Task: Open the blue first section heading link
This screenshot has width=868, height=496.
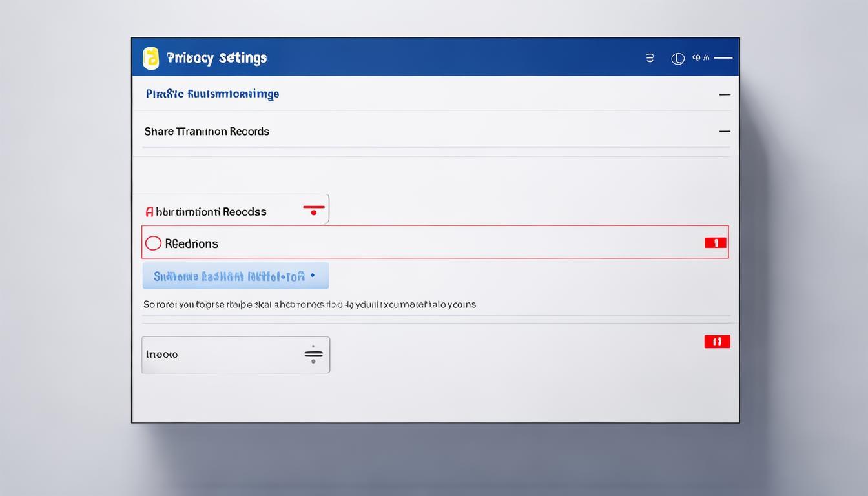Action: pos(212,94)
